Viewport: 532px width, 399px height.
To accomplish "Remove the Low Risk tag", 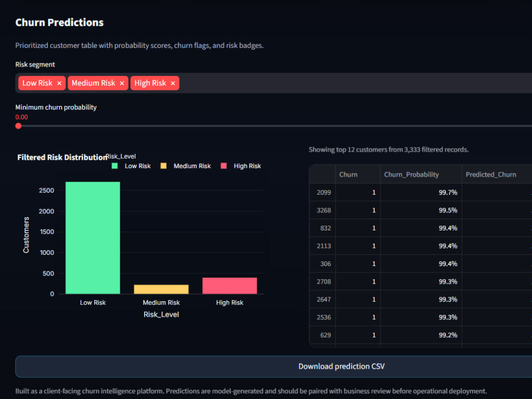I will pyautogui.click(x=59, y=83).
